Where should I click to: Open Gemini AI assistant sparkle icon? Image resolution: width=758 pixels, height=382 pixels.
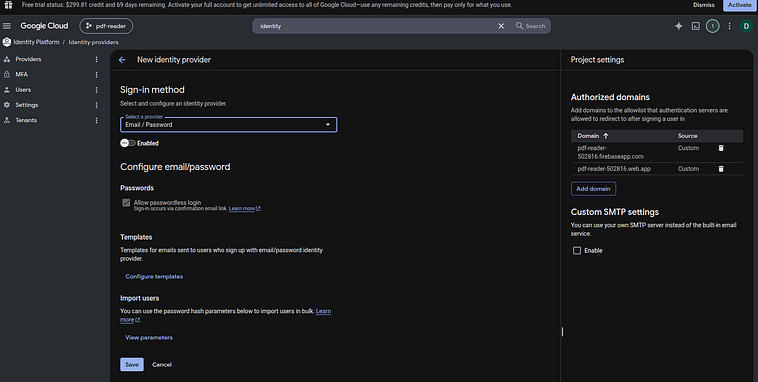(x=679, y=26)
